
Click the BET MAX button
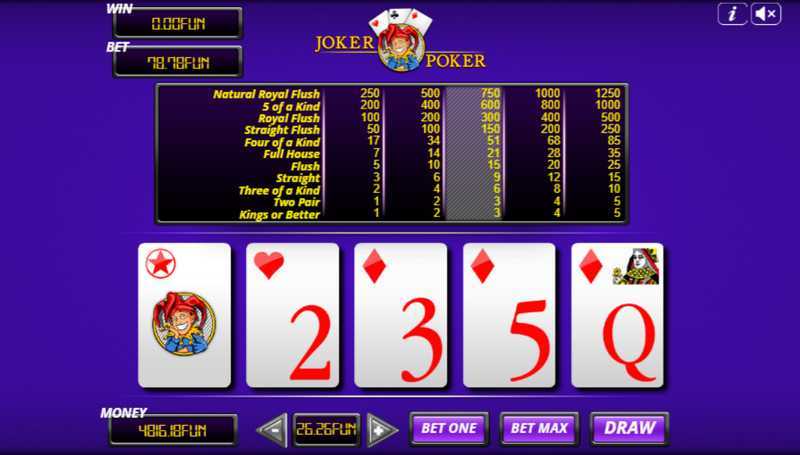tap(539, 428)
